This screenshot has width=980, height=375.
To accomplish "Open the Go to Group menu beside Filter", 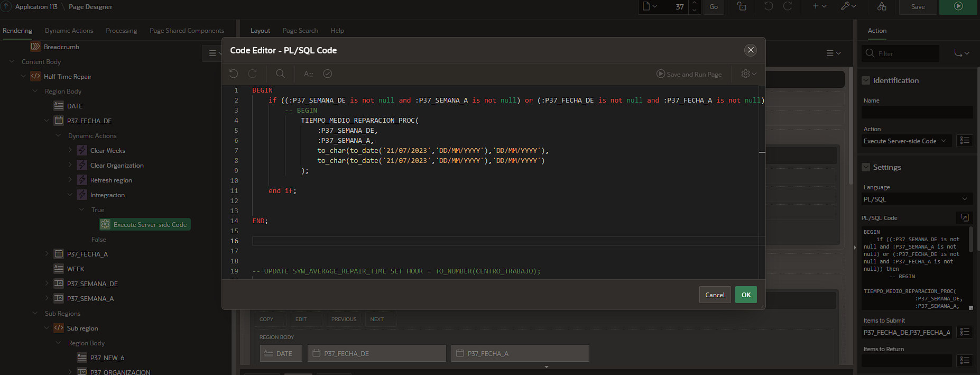I will pyautogui.click(x=961, y=53).
